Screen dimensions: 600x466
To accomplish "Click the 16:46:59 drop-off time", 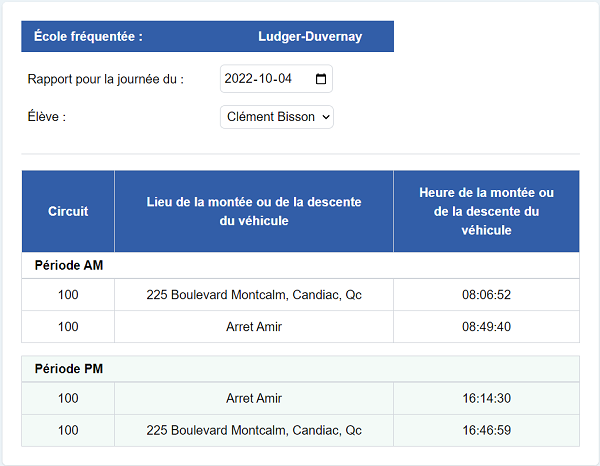I will [486, 430].
